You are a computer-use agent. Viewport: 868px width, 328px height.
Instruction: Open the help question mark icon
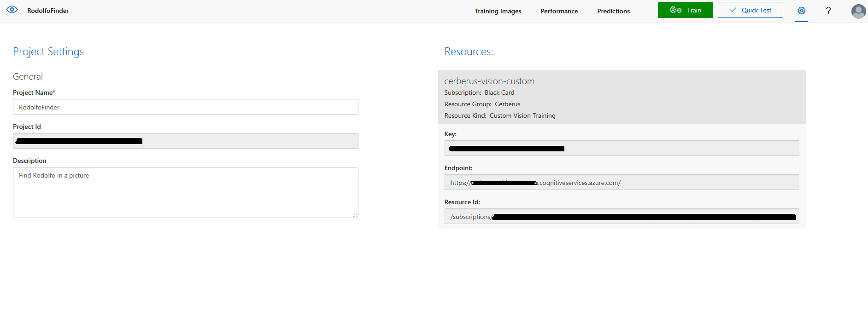[828, 11]
